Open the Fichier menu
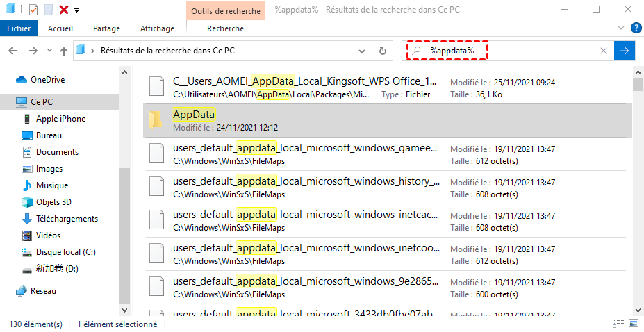 (20, 28)
